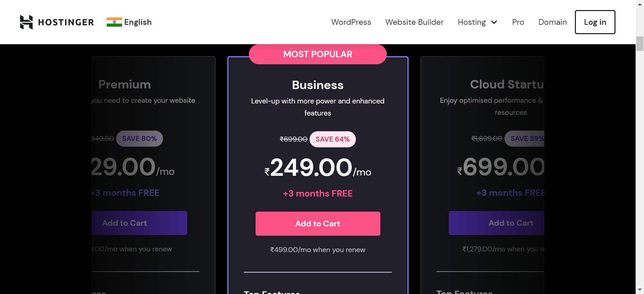Open the English language selector
The width and height of the screenshot is (644, 294).
point(129,22)
